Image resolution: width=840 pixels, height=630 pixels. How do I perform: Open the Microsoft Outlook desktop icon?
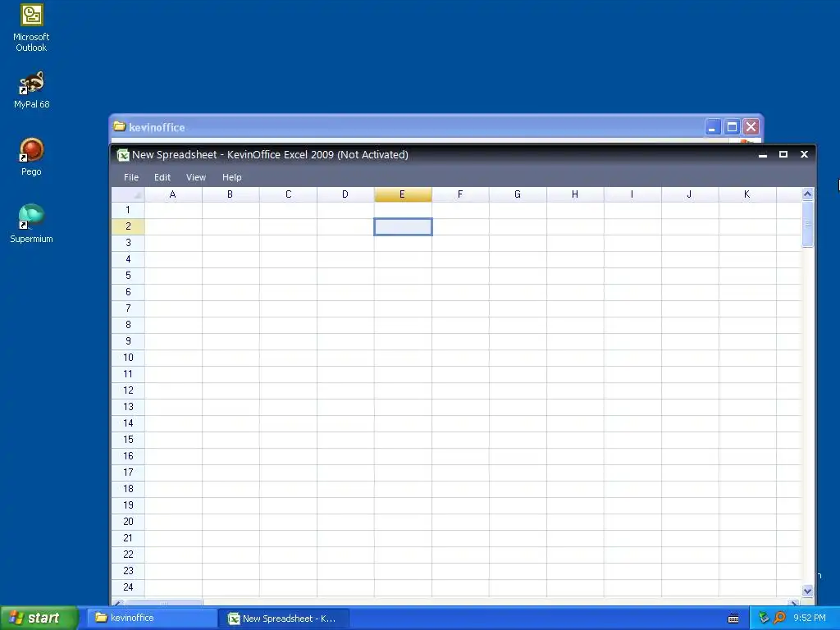[32, 28]
